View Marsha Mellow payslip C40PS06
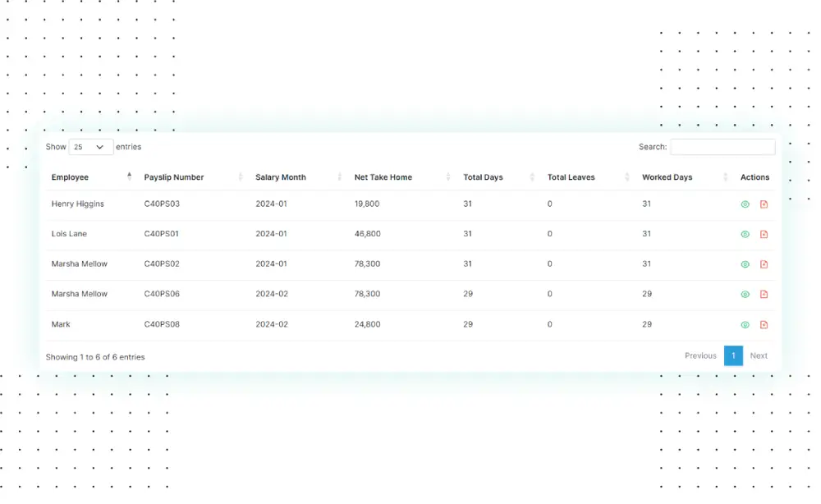The image size is (821, 504). pos(745,294)
